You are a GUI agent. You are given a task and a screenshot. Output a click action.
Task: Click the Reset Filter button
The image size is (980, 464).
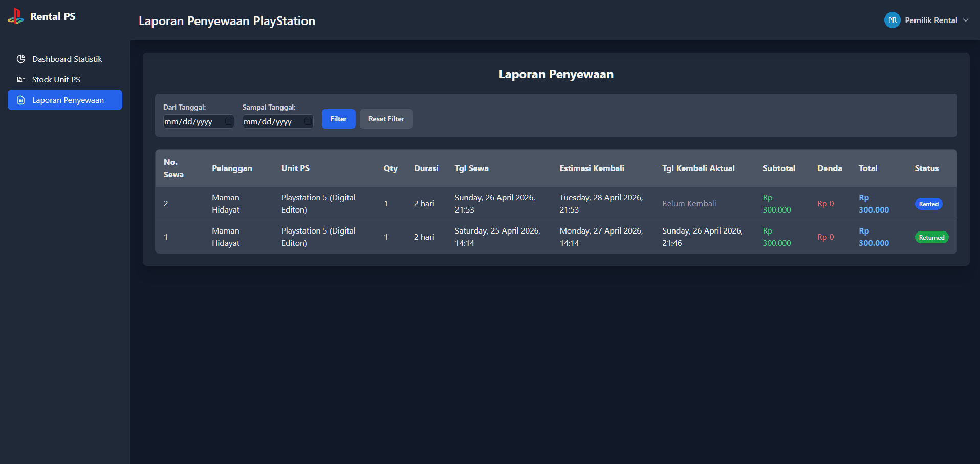coord(386,119)
